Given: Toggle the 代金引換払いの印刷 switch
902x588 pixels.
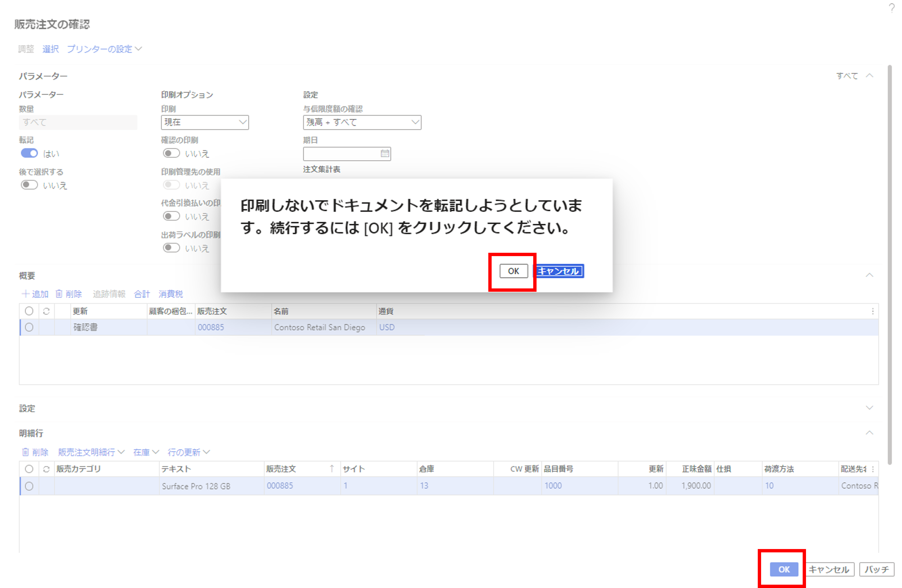Looking at the screenshot, I should point(171,216).
